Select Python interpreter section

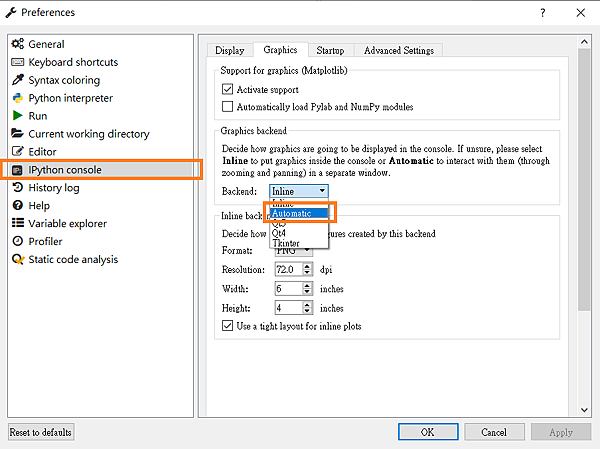click(70, 98)
